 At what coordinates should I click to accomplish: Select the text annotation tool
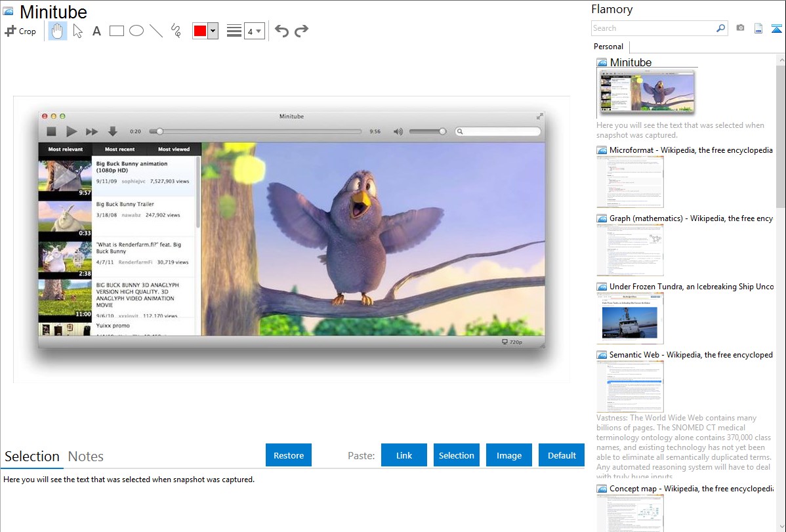point(96,31)
